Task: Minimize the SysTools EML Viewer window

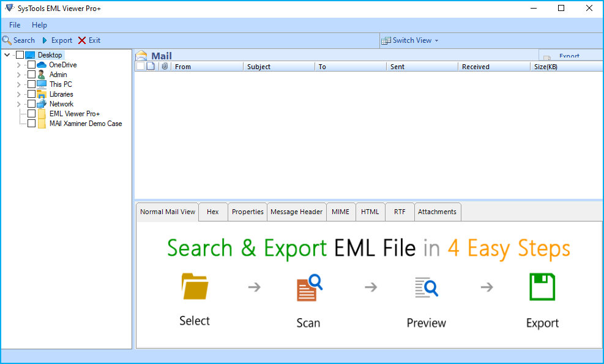Action: click(x=533, y=8)
